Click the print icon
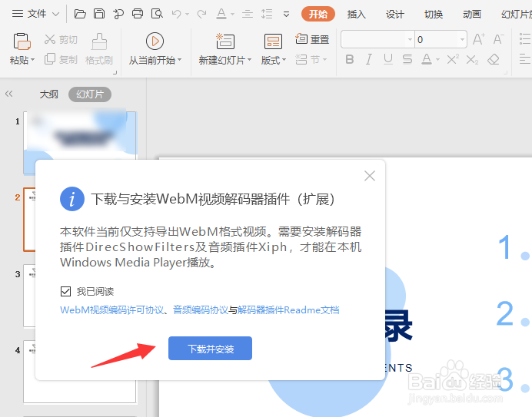This screenshot has height=417, width=532. [x=138, y=14]
